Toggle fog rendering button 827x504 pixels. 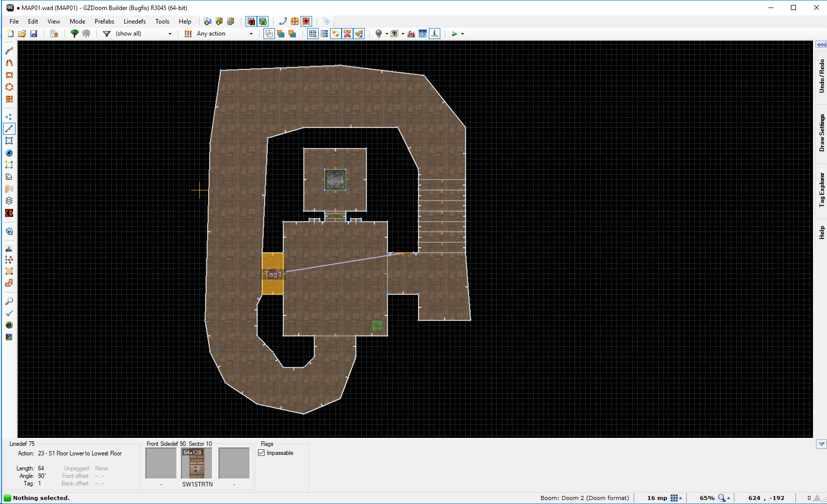tap(411, 34)
